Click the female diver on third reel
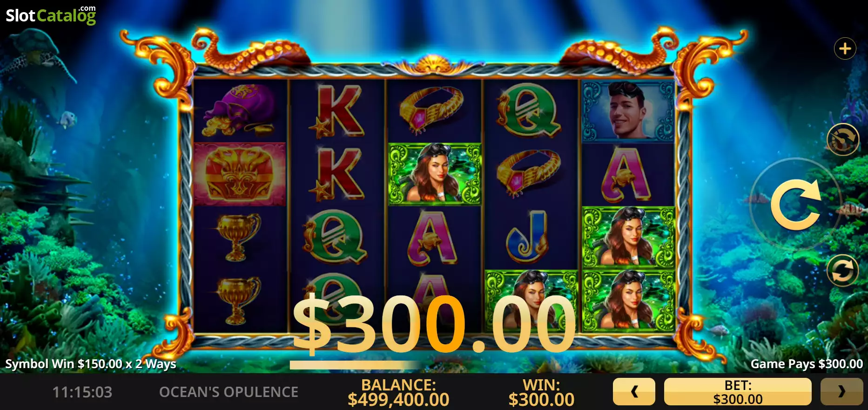This screenshot has height=410, width=868. (435, 174)
